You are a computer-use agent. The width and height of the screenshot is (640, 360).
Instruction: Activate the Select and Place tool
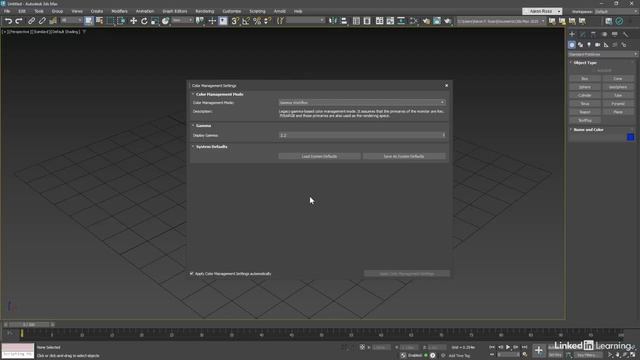[x=165, y=21]
